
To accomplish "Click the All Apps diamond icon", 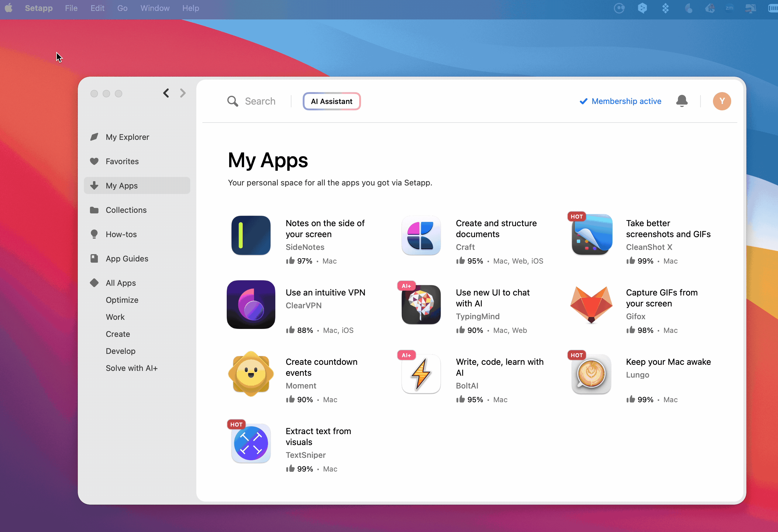I will [x=95, y=283].
